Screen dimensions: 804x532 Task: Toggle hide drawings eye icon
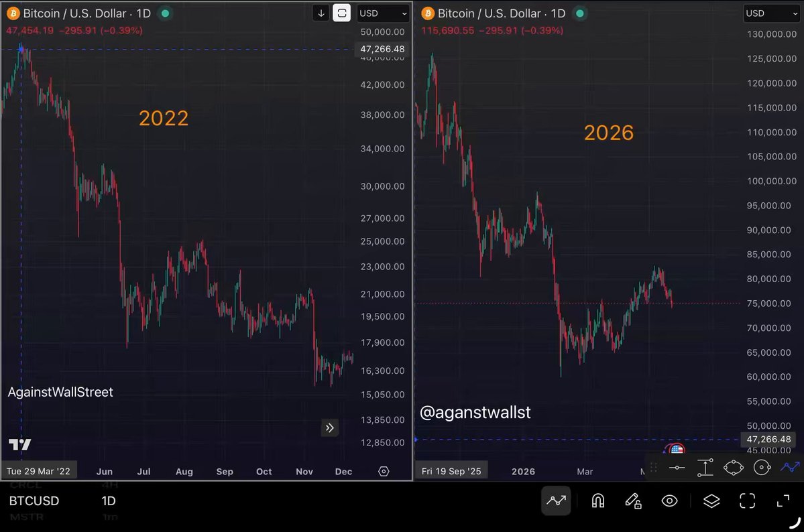669,501
